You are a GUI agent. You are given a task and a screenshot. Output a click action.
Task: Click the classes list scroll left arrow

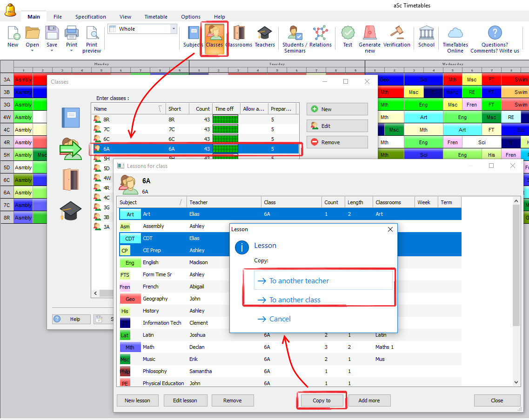pyautogui.click(x=95, y=293)
